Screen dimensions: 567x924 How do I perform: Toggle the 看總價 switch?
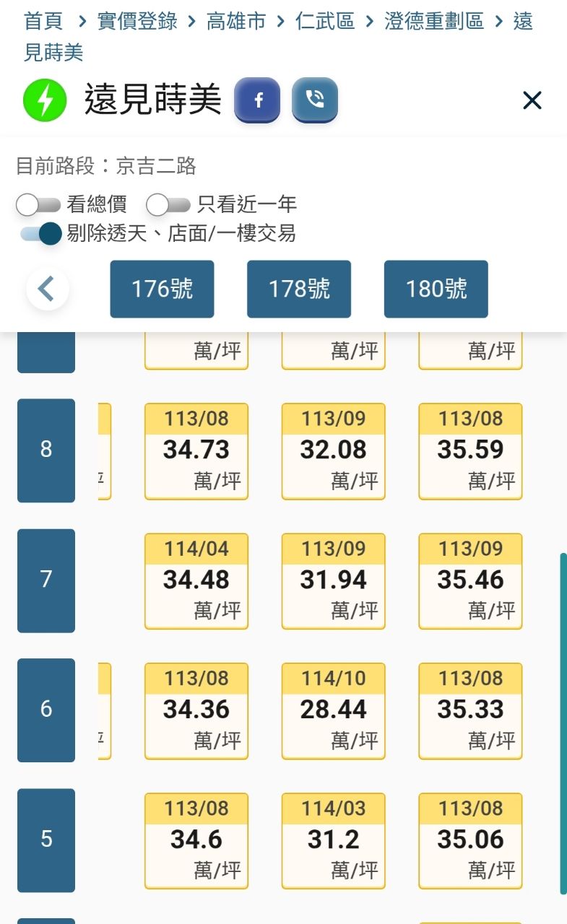pyautogui.click(x=38, y=205)
